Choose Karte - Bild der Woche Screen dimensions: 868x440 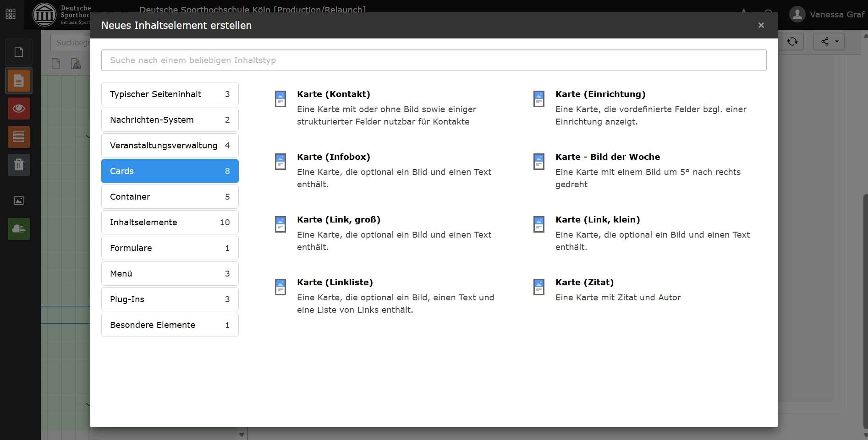coord(607,157)
